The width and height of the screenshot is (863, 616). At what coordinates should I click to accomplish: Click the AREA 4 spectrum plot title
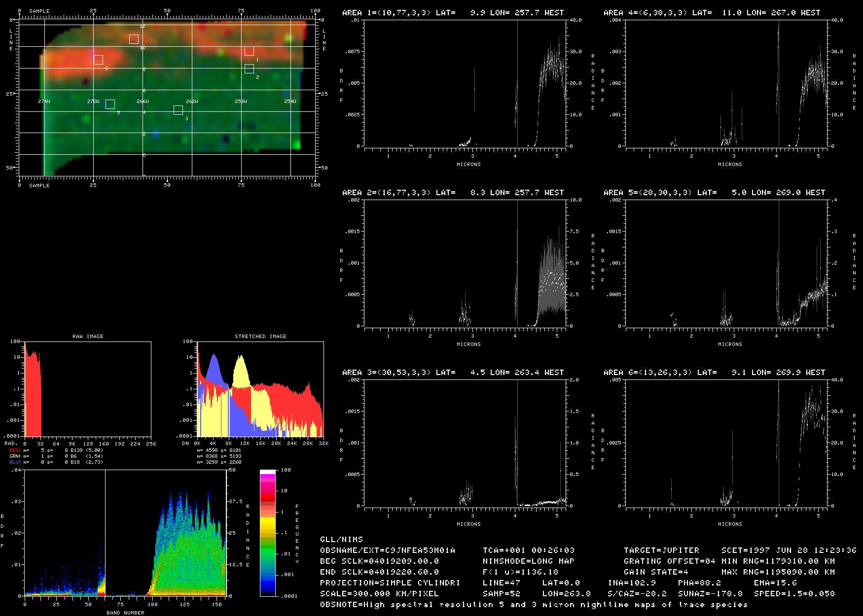(714, 13)
